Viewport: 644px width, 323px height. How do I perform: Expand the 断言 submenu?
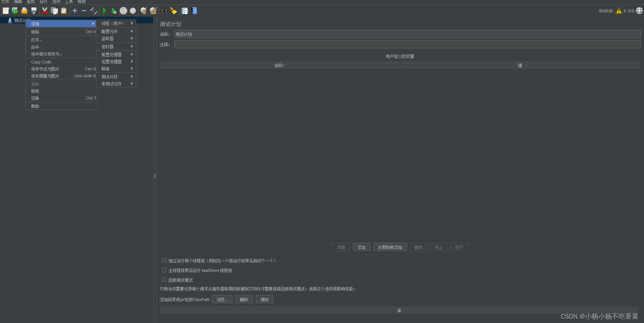point(116,69)
